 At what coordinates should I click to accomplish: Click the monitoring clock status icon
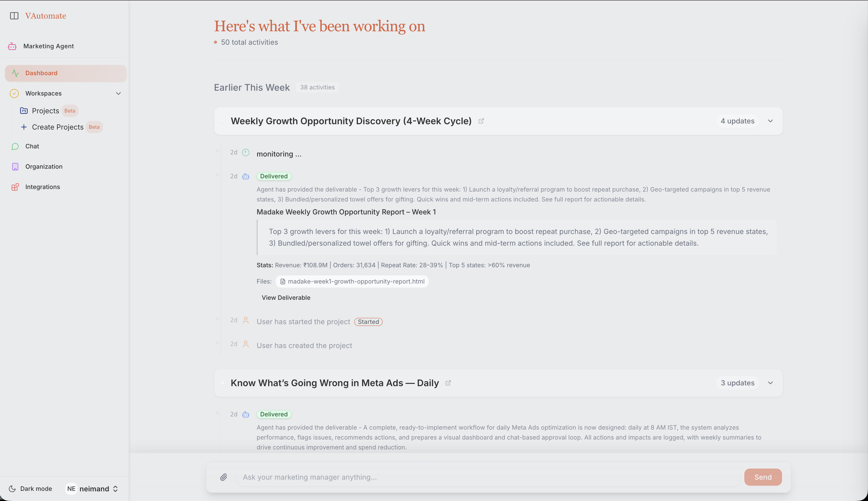click(x=246, y=152)
